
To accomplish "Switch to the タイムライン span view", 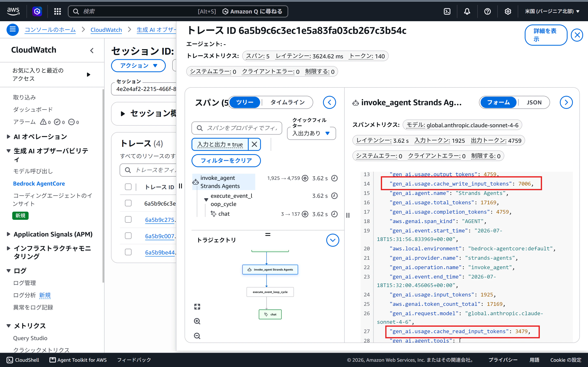I will 287,102.
